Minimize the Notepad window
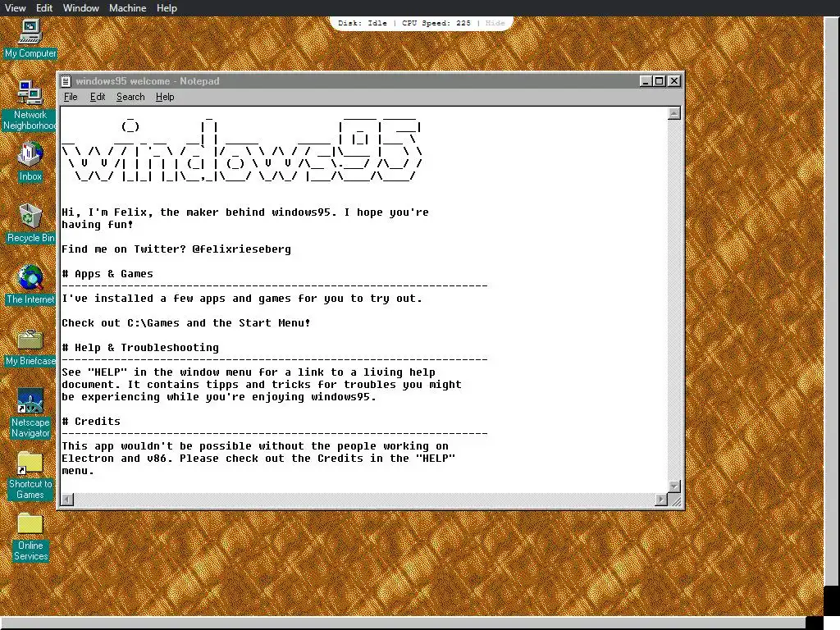This screenshot has height=630, width=840. coord(646,81)
